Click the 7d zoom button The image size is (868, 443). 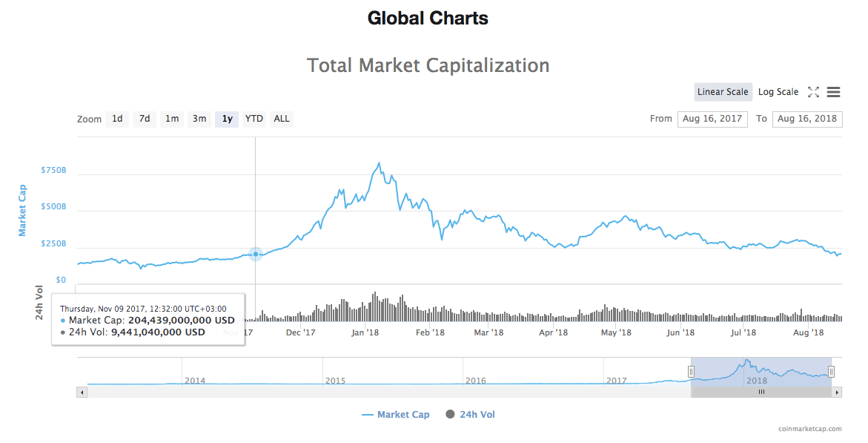pyautogui.click(x=144, y=119)
